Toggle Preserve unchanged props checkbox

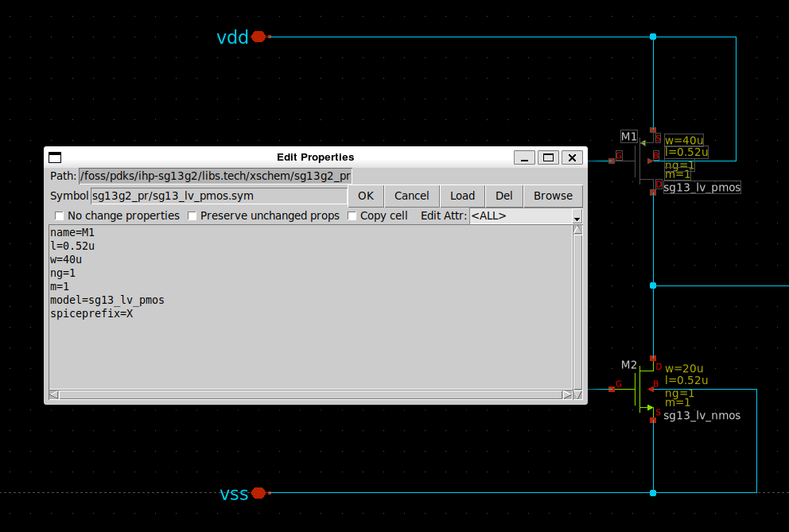[192, 216]
